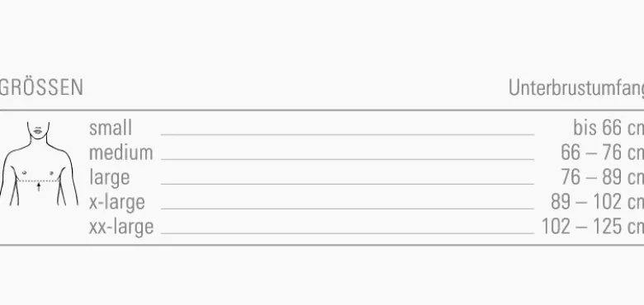Click the small size label
Viewport: 644px width, 305px height.
[x=111, y=128]
